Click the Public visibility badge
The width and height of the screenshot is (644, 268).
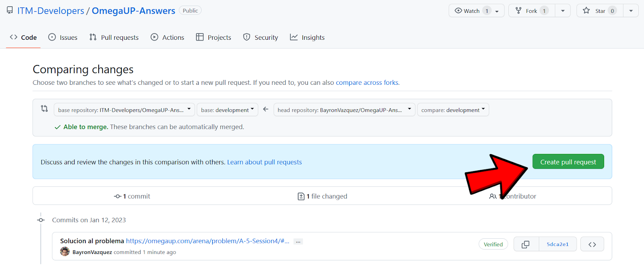(190, 10)
